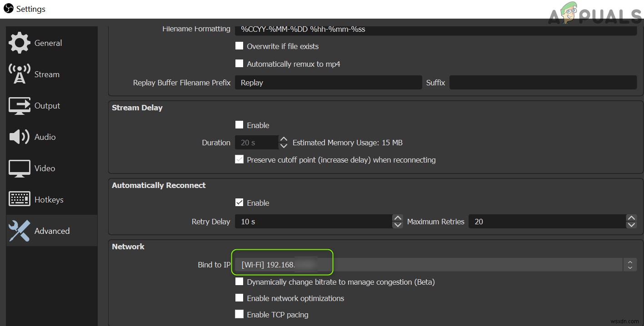Click the Duration up arrow stepper
Image resolution: width=644 pixels, height=326 pixels.
(283, 139)
